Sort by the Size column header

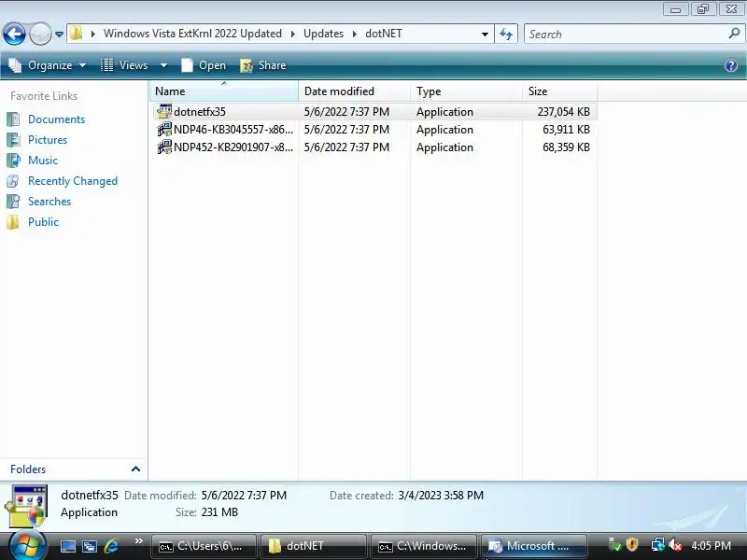(559, 91)
